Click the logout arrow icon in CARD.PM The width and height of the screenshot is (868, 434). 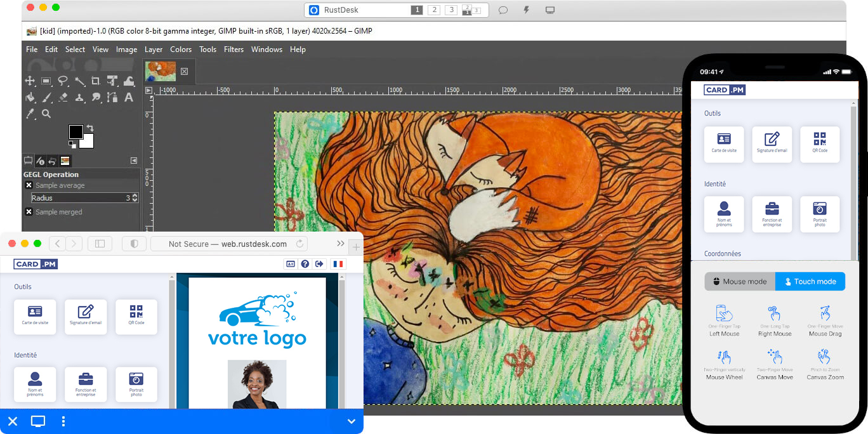(319, 264)
